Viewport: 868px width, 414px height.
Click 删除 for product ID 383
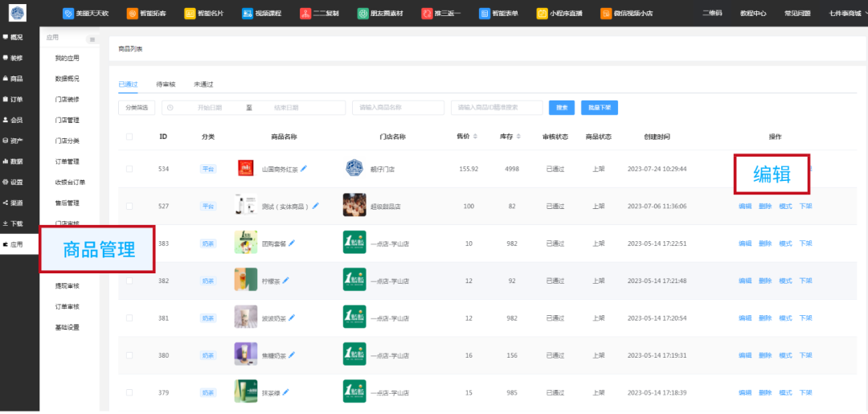pos(765,244)
